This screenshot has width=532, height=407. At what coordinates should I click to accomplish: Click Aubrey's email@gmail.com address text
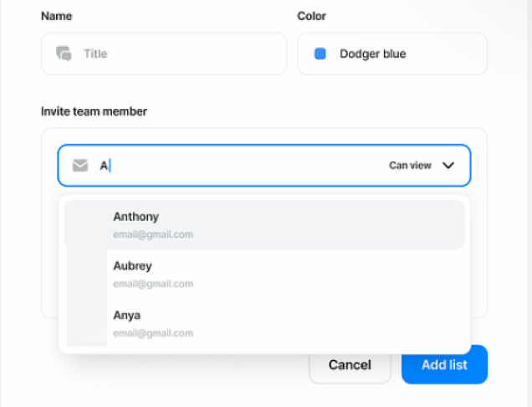pos(153,284)
